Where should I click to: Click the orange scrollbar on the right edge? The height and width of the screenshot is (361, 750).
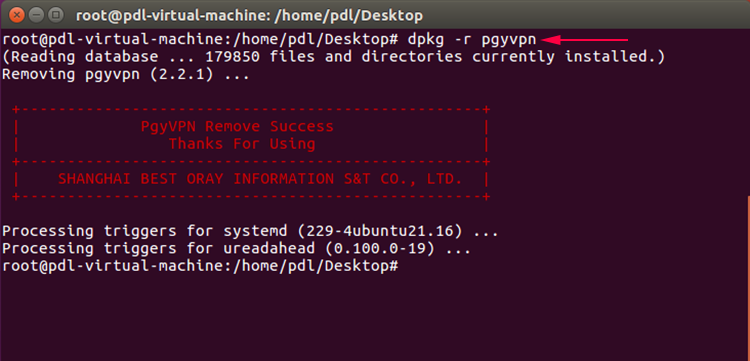click(x=748, y=277)
